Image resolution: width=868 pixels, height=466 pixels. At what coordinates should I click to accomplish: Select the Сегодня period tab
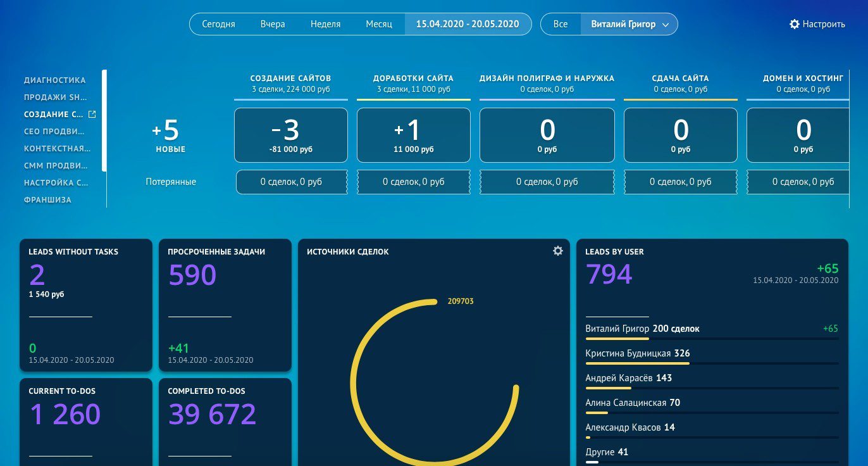point(218,24)
